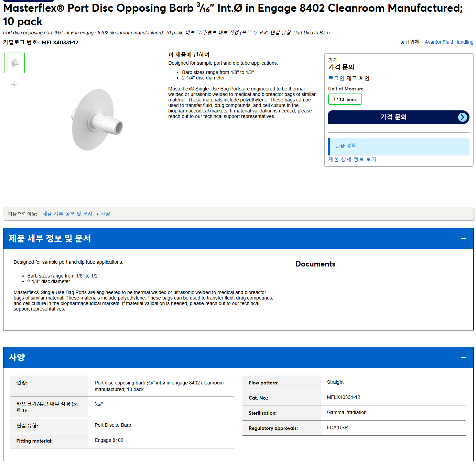Image resolution: width=476 pixels, height=468 pixels.
Task: Click the Cat. No. value MFLX40331-12
Action: 343,397
